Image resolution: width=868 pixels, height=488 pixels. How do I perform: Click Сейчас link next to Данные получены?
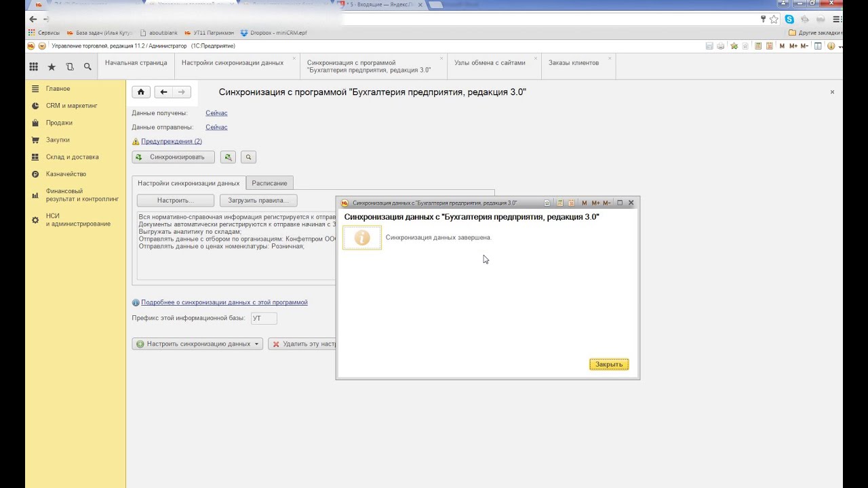tap(216, 113)
